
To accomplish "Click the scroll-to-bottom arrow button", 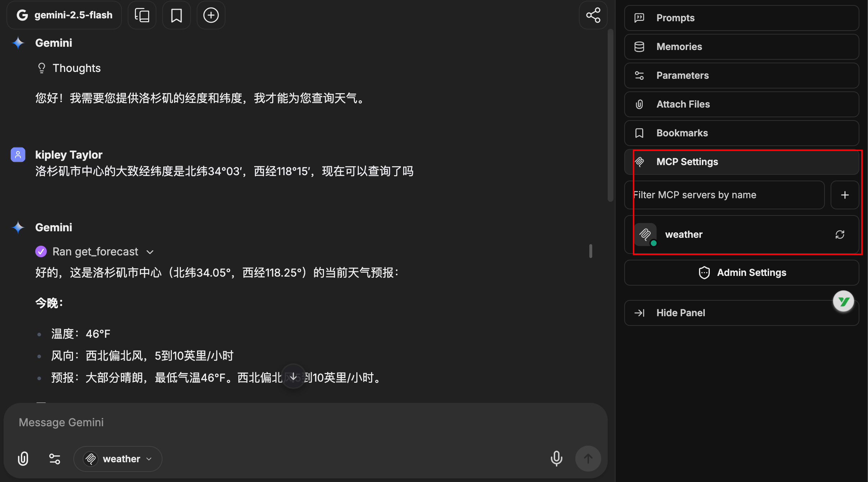I will click(293, 377).
